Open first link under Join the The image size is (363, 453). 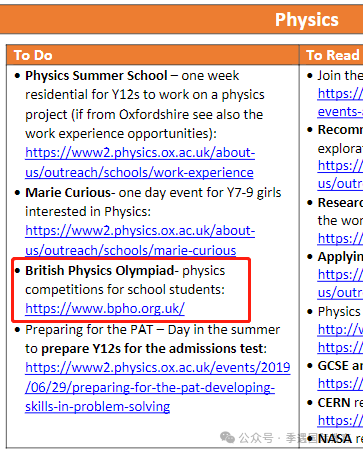point(340,94)
